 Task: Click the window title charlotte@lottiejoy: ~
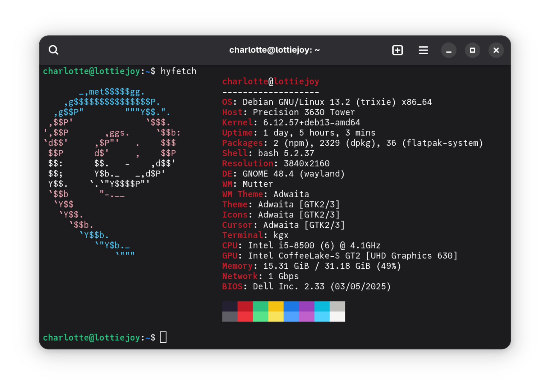pyautogui.click(x=274, y=50)
